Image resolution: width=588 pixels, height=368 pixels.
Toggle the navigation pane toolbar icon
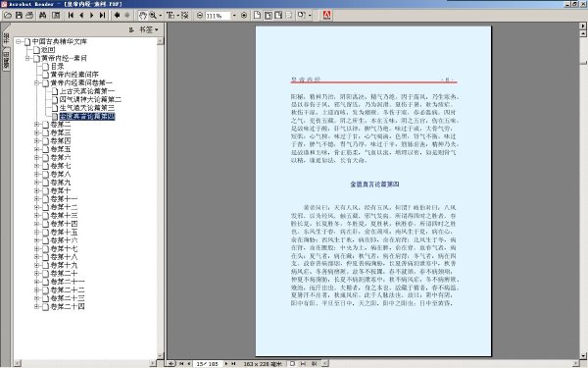(x=56, y=16)
